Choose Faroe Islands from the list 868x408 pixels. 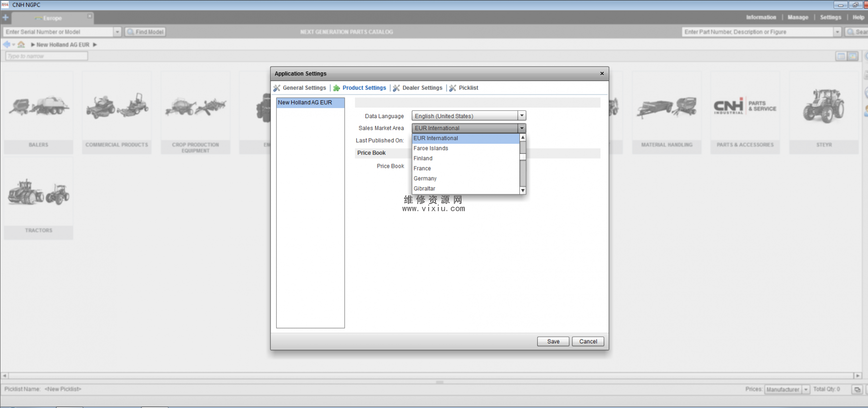[x=466, y=149]
